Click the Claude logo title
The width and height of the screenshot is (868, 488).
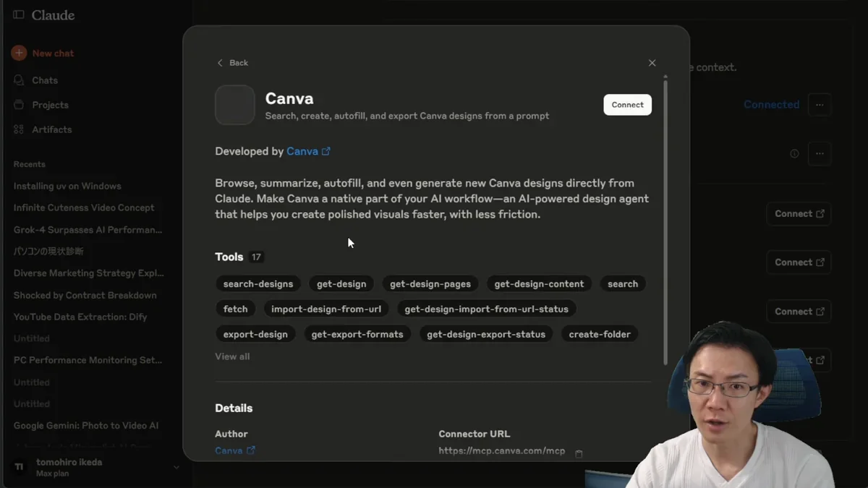(x=53, y=15)
